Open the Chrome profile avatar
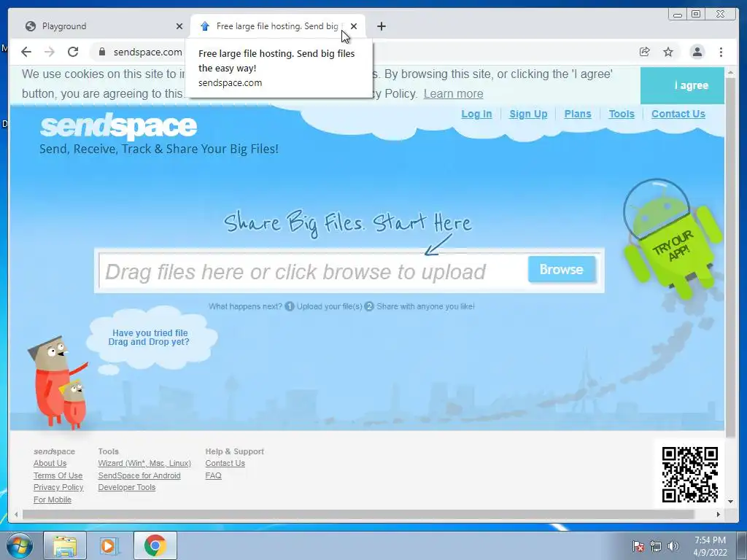 point(697,52)
